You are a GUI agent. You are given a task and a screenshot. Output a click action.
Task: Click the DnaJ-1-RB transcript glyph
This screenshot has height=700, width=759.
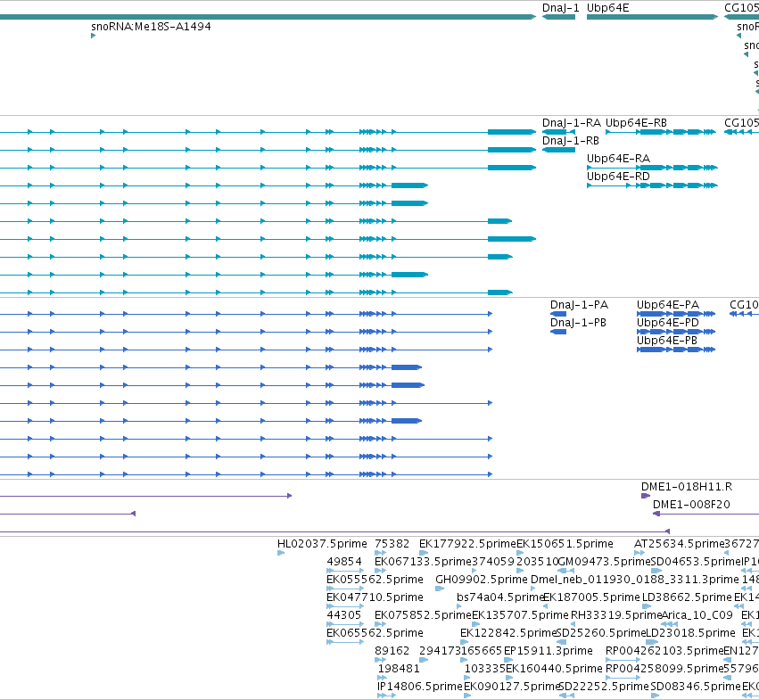coord(558,150)
